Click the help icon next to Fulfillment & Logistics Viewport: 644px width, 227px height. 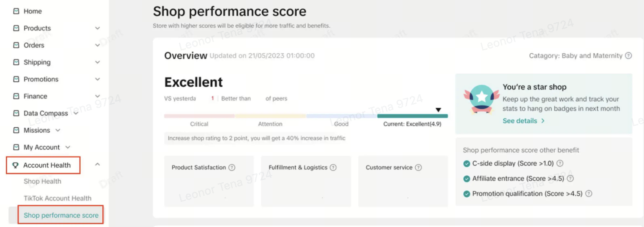pyautogui.click(x=333, y=168)
